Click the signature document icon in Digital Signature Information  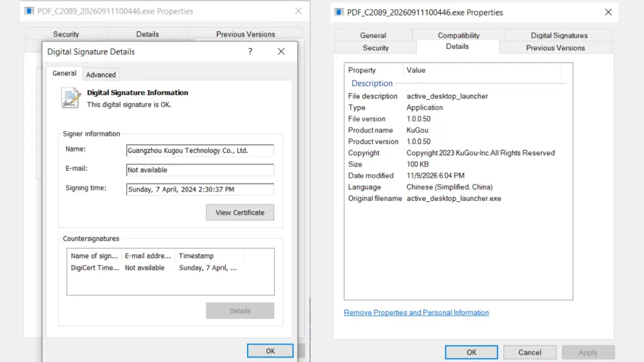point(70,97)
